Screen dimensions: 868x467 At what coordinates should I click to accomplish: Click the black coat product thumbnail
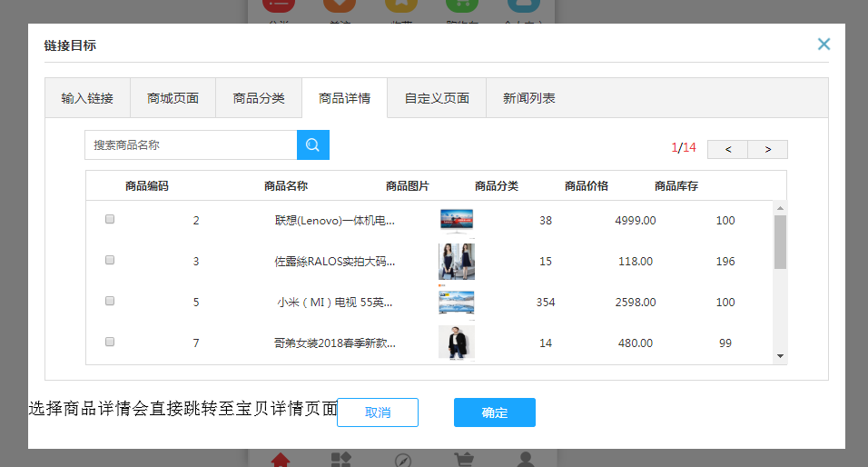[456, 343]
